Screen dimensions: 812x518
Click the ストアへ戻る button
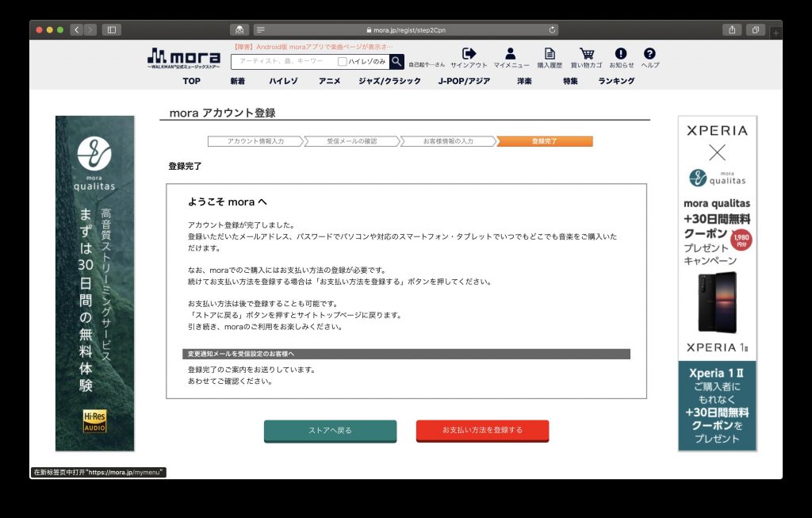click(x=331, y=431)
